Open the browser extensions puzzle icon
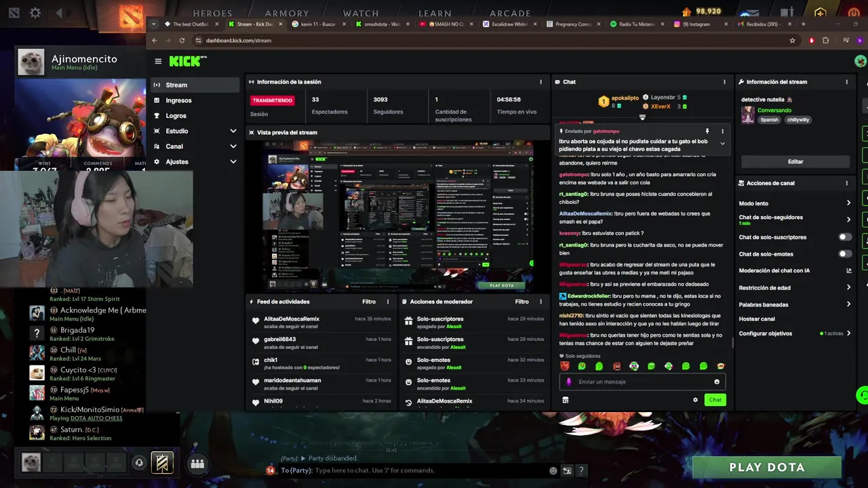This screenshot has width=868, height=488. click(825, 40)
